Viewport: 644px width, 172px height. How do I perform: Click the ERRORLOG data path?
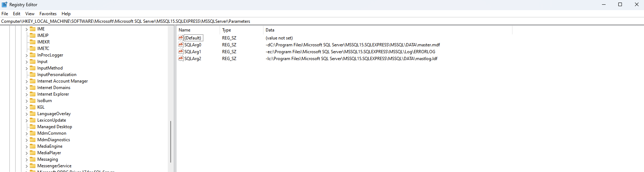(350, 52)
